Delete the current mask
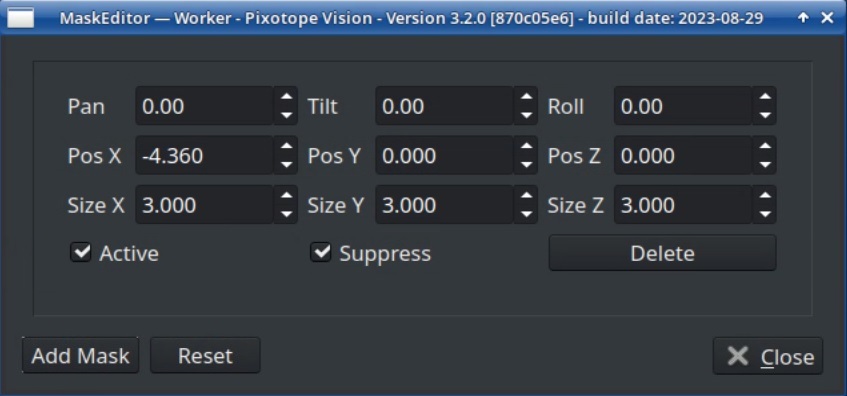The image size is (847, 396). (x=662, y=253)
